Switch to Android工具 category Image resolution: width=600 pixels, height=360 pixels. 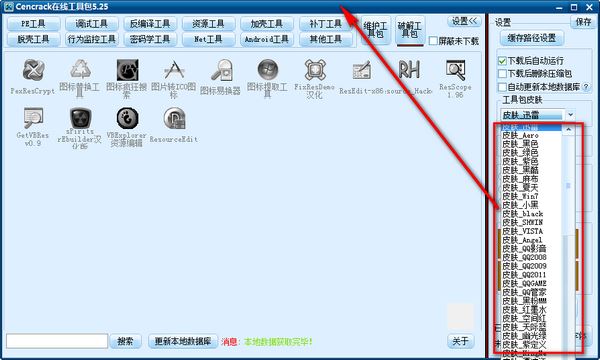pos(267,39)
